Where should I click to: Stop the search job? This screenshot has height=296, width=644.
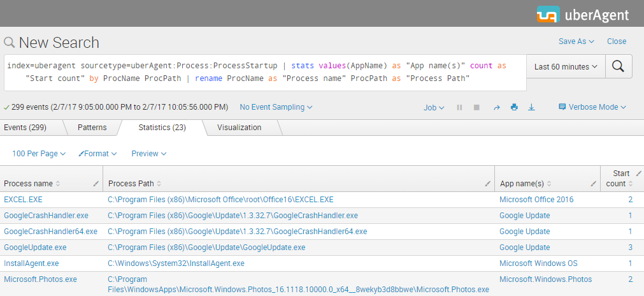(476, 107)
